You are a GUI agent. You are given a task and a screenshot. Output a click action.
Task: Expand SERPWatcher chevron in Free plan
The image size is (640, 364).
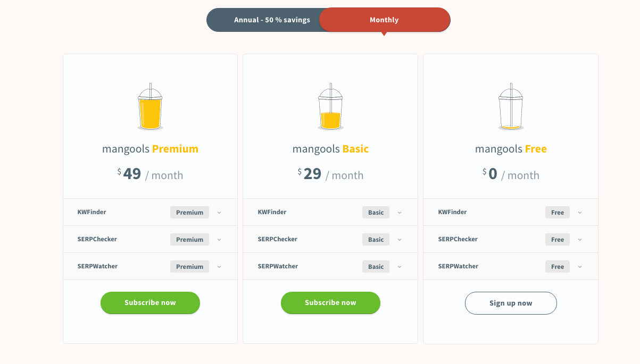[580, 267]
